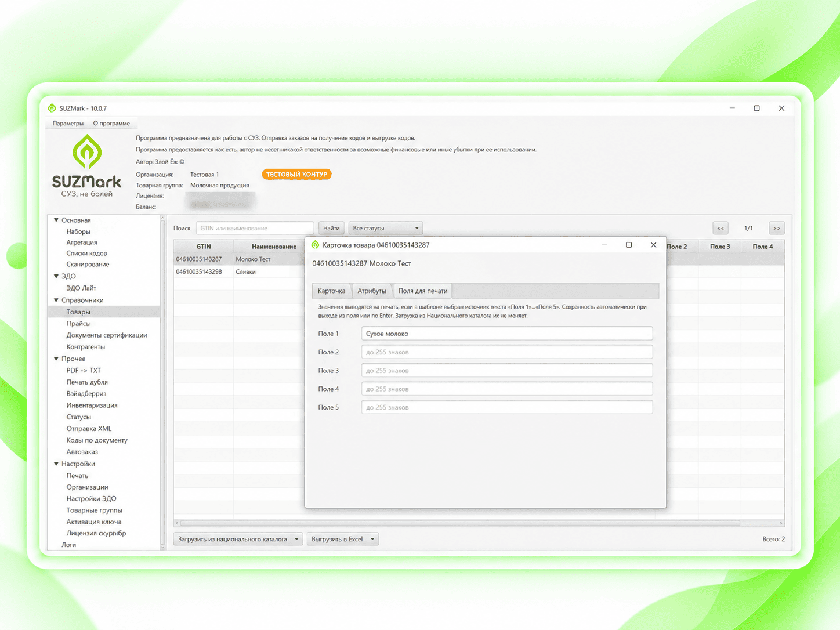Click the Поле 5 input field

click(x=507, y=407)
